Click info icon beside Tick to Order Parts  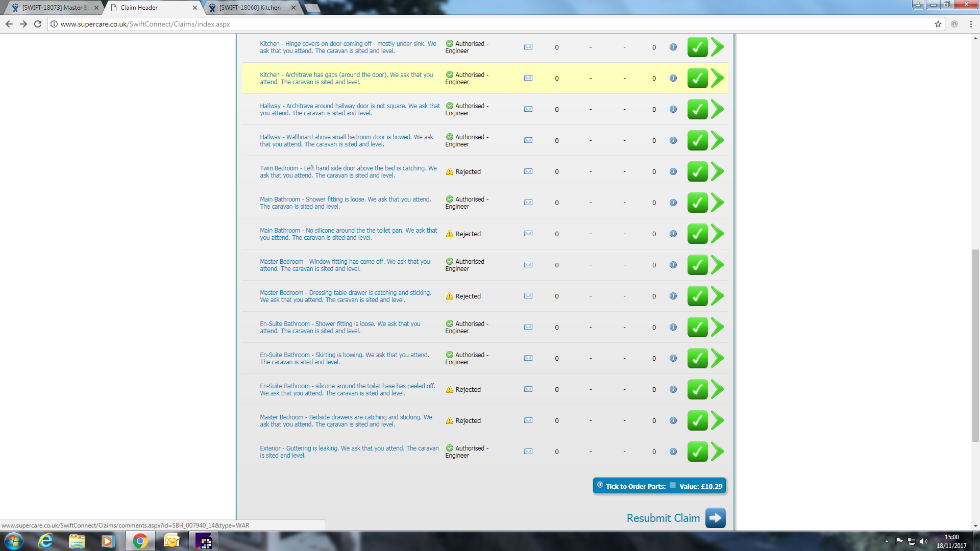click(x=600, y=485)
